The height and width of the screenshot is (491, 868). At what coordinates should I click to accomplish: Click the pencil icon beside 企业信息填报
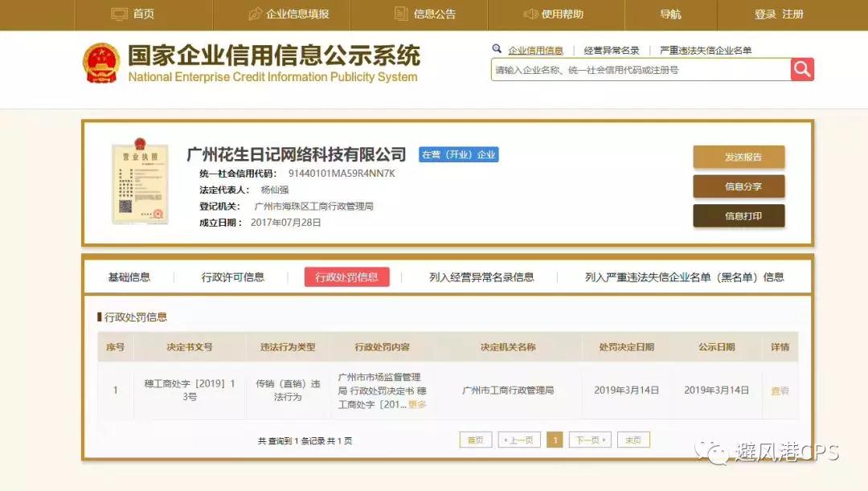[255, 14]
